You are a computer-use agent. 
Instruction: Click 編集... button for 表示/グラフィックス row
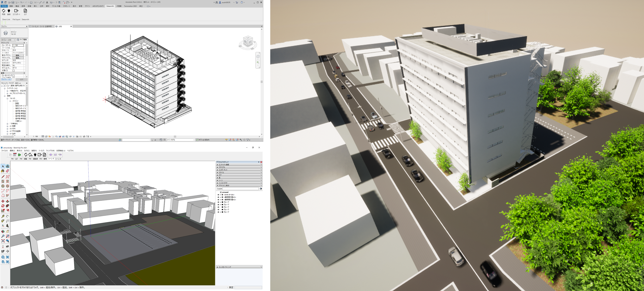(18, 55)
